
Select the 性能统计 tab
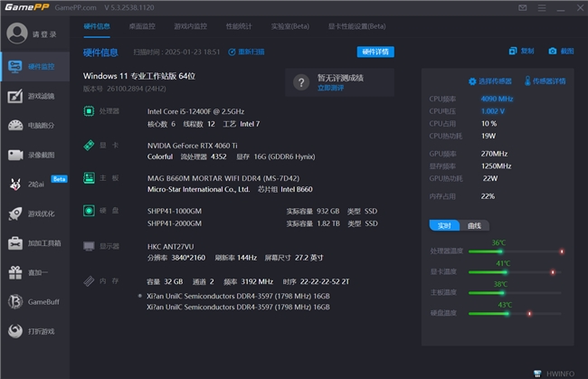point(239,26)
